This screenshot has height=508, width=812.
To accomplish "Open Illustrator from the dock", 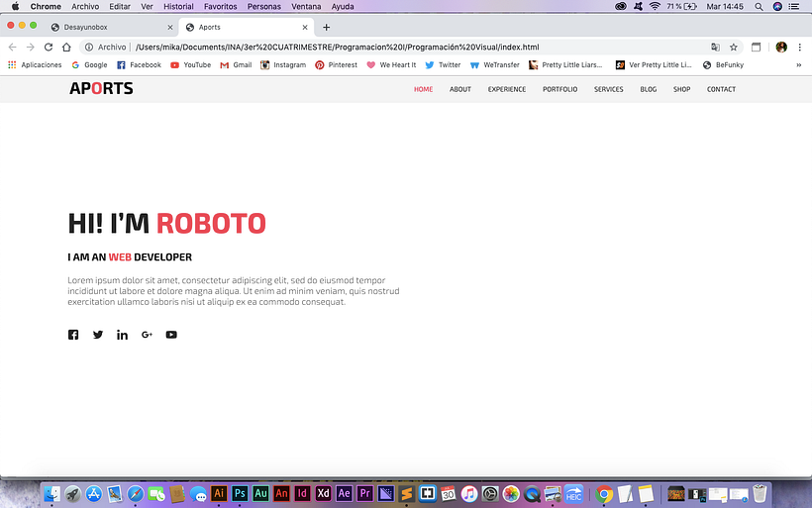I will (x=219, y=493).
